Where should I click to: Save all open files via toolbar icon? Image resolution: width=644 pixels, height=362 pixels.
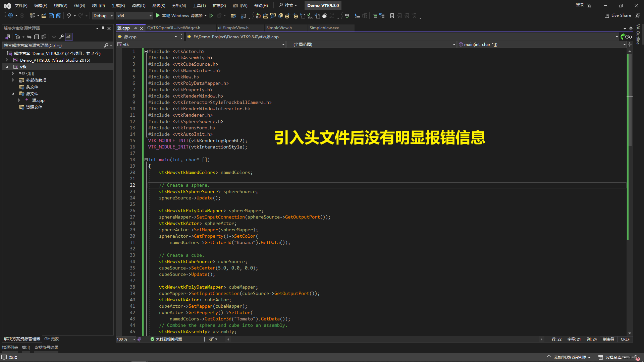[x=58, y=15]
